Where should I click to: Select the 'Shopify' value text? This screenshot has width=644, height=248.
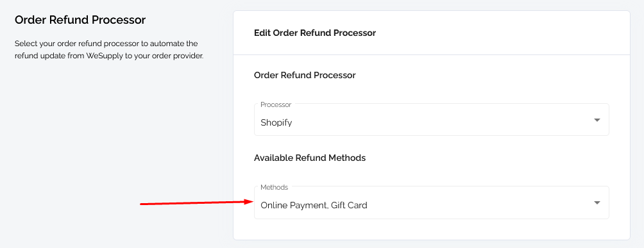pyautogui.click(x=276, y=122)
